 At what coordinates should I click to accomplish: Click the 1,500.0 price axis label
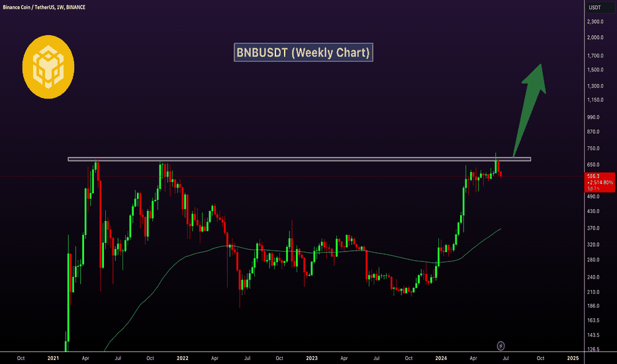(595, 69)
